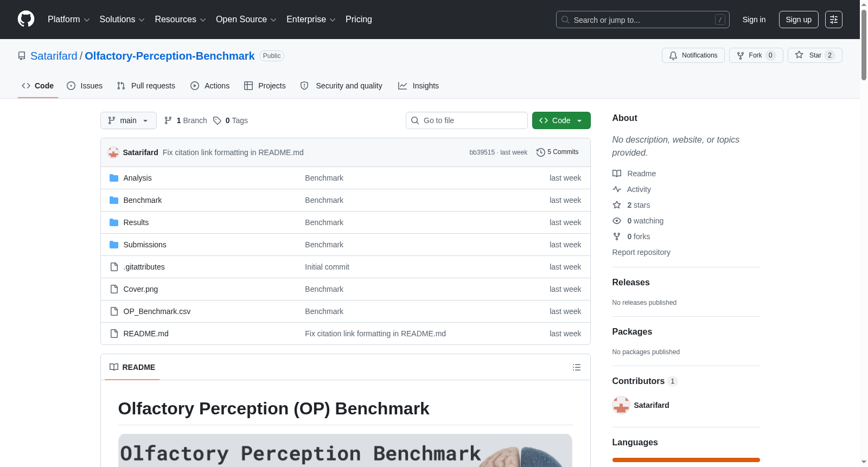This screenshot has height=467, width=868.
Task: Open the Pull requests tab
Action: point(146,86)
